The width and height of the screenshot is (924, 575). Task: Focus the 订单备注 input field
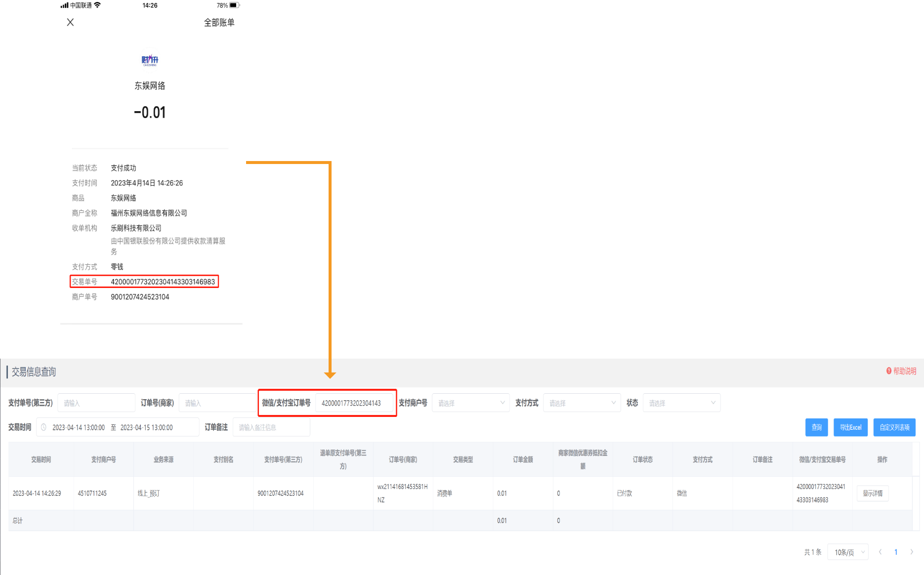coord(271,427)
